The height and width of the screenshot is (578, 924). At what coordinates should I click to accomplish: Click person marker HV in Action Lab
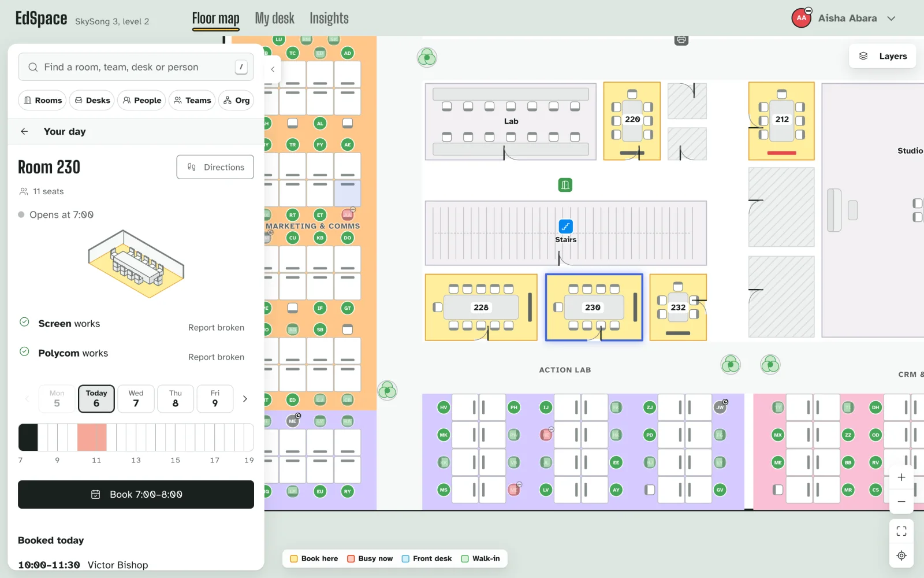(x=444, y=407)
